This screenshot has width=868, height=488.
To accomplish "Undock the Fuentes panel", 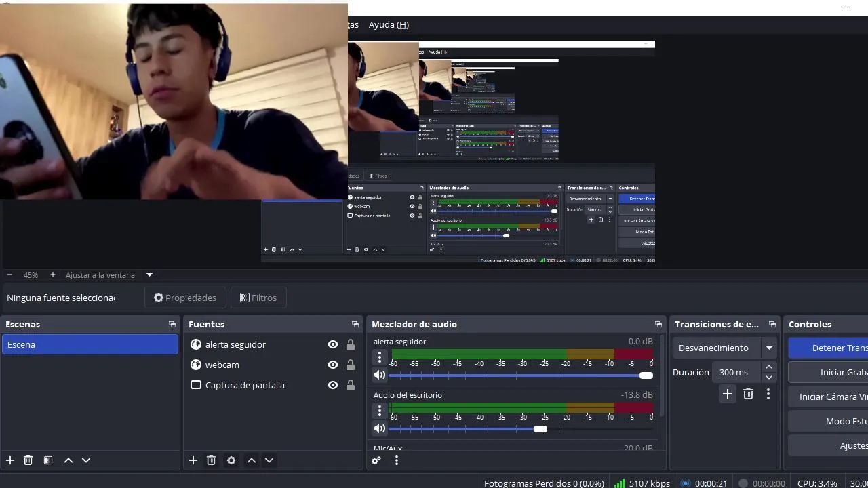I will point(355,324).
